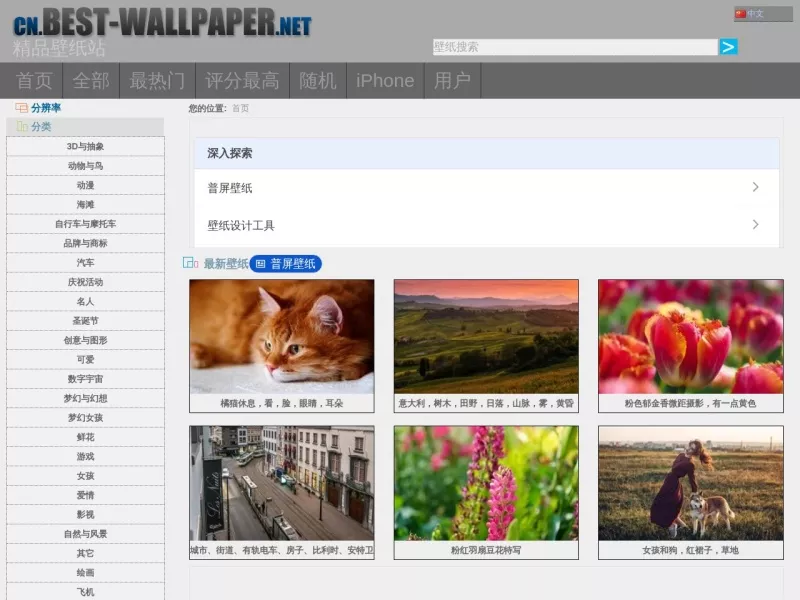This screenshot has height=600, width=800.
Task: Select the 3D与抽象 category
Action: pos(85,146)
